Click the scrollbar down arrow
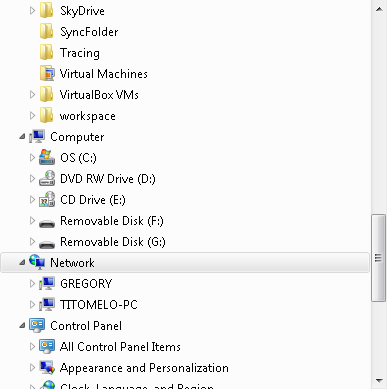The width and height of the screenshot is (387, 389). (x=379, y=380)
